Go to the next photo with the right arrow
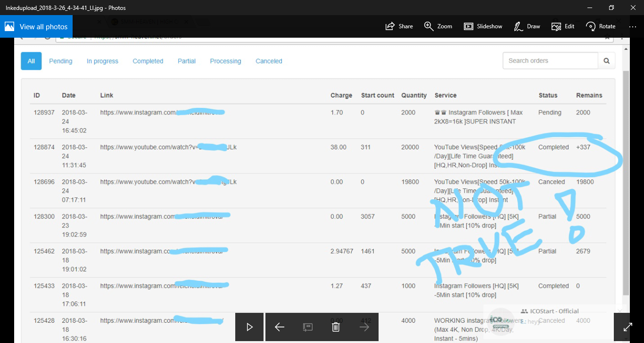 coord(364,327)
